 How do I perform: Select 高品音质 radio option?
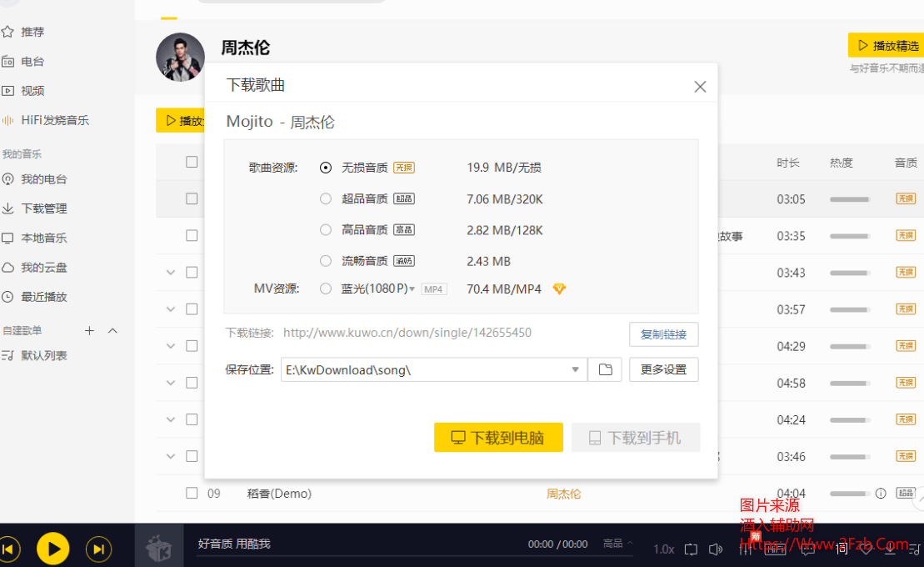click(325, 229)
